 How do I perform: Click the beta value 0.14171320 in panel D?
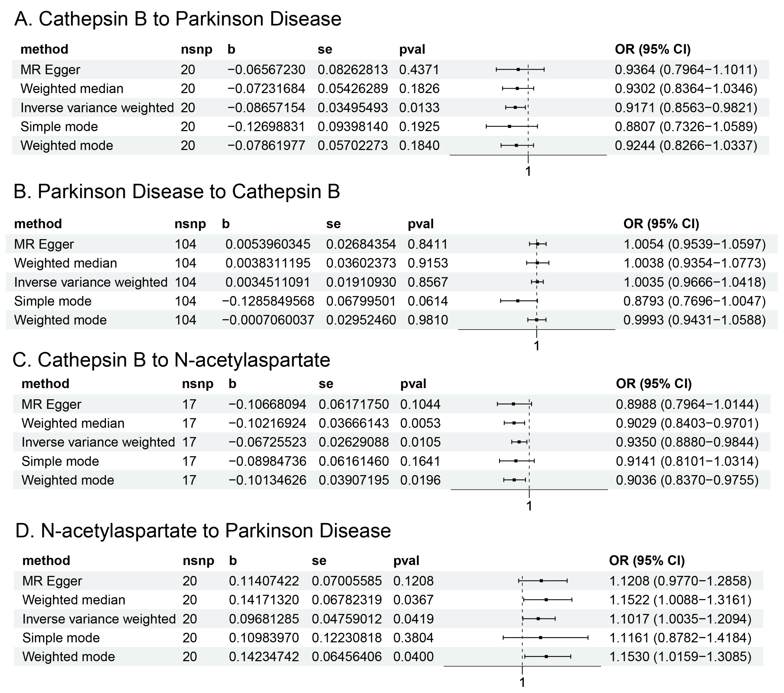(264, 600)
